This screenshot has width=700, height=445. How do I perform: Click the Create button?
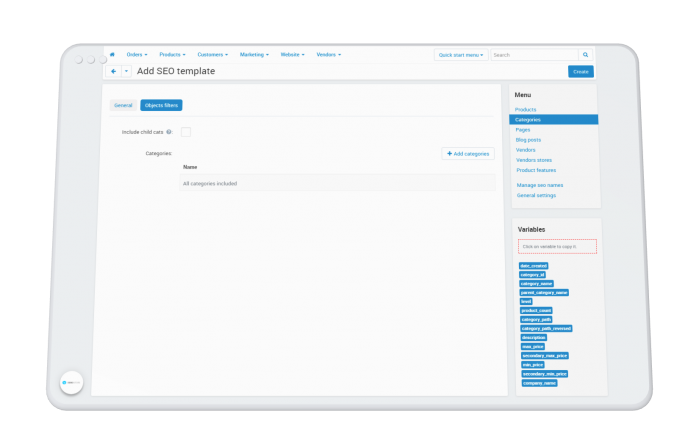tap(581, 71)
